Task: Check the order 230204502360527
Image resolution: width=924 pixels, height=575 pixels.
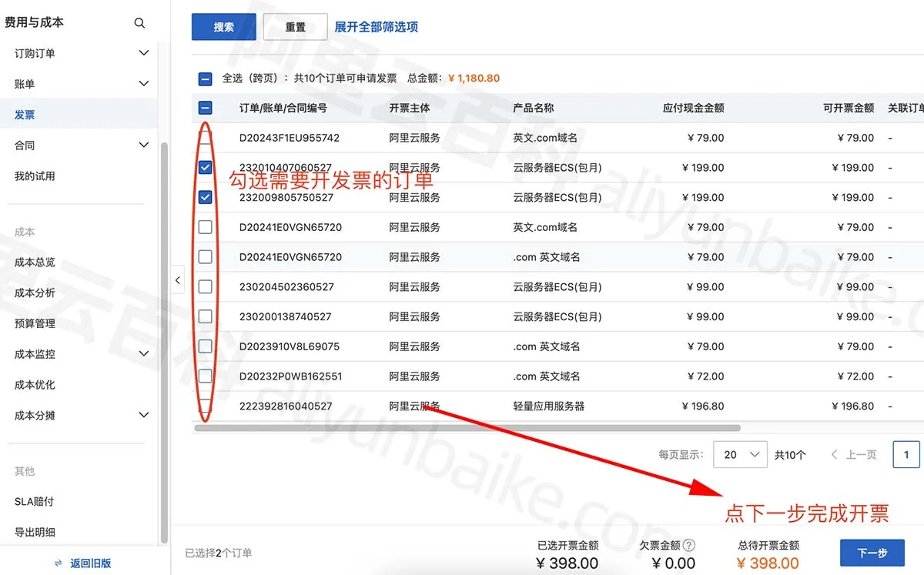Action: (x=205, y=286)
